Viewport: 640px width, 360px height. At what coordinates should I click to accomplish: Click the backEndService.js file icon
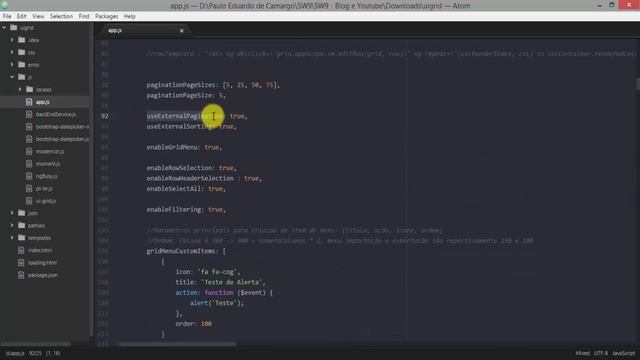pos(29,114)
